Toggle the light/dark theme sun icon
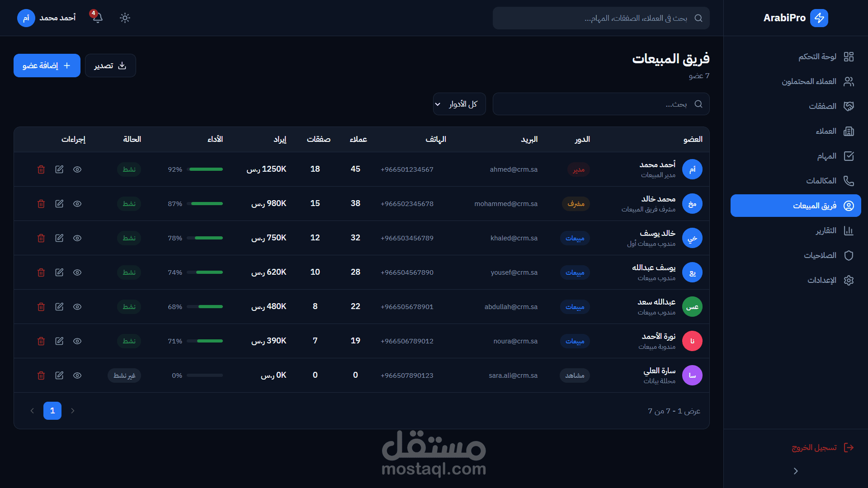Image resolution: width=868 pixels, height=488 pixels. tap(125, 18)
